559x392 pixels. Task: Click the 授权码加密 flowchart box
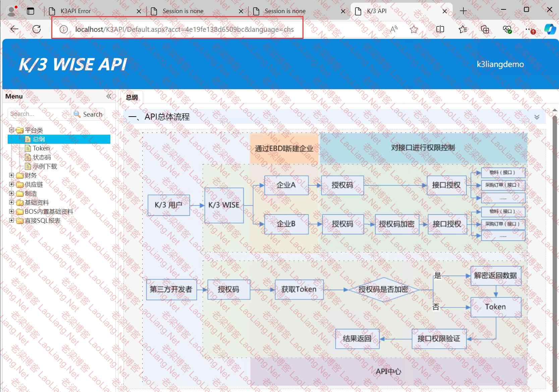click(397, 224)
